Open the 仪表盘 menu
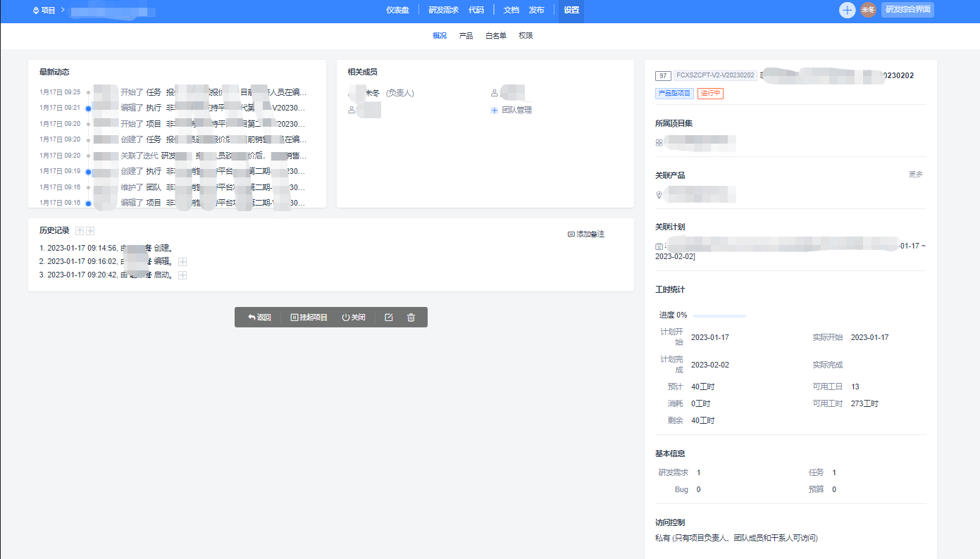The image size is (980, 559). pyautogui.click(x=397, y=11)
